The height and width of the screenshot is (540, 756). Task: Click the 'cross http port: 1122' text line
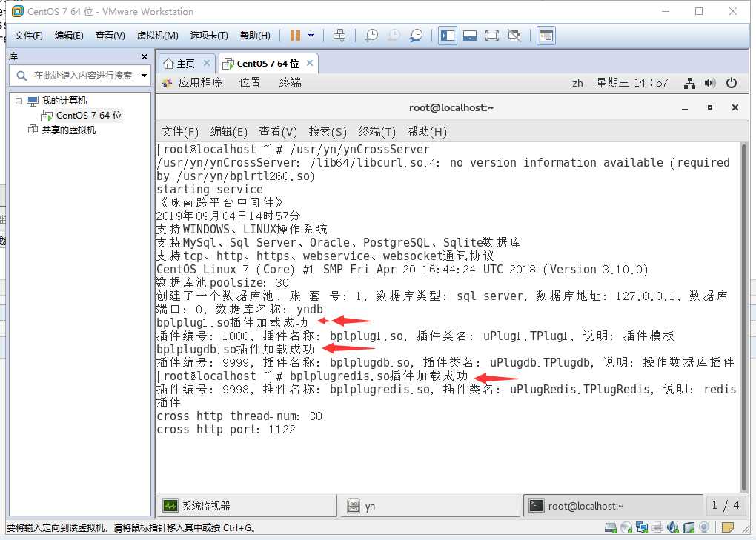click(225, 429)
